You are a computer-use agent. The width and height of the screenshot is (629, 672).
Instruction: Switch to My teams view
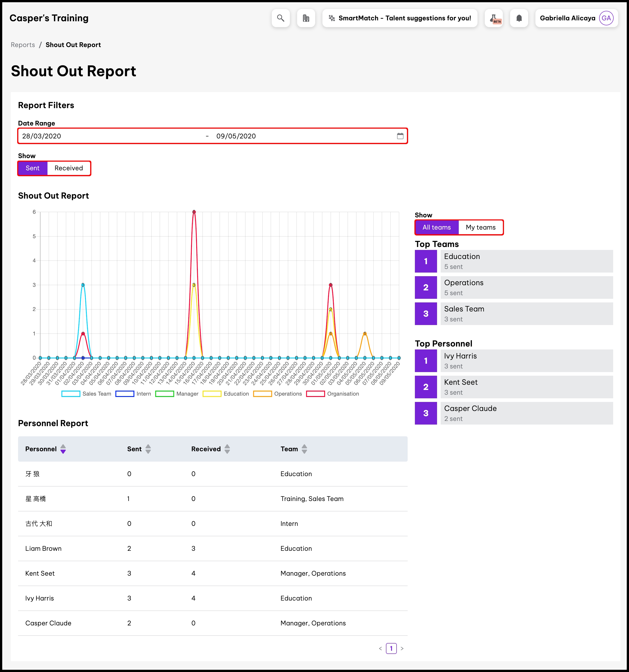tap(480, 227)
